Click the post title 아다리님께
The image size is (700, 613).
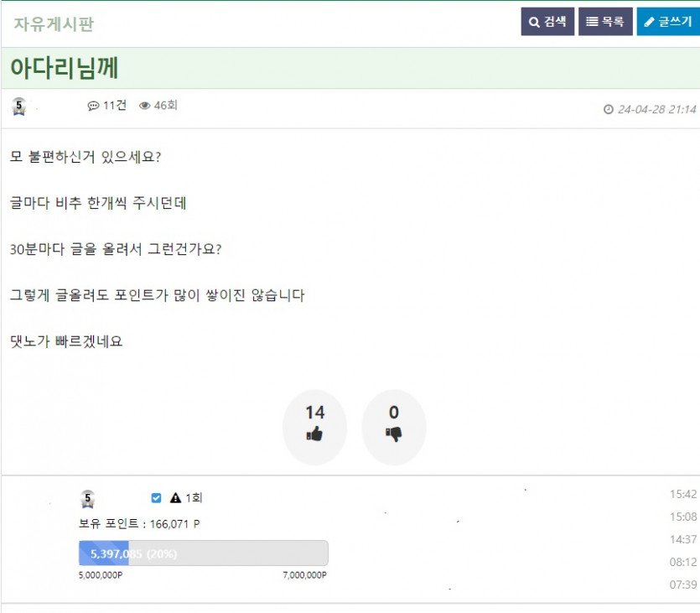tap(65, 68)
